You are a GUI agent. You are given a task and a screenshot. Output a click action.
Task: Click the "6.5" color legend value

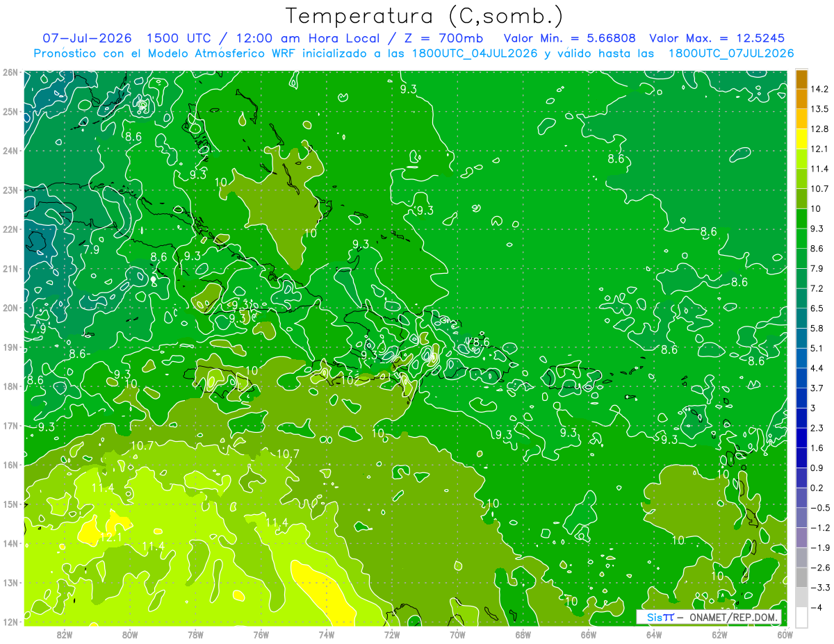(x=817, y=308)
